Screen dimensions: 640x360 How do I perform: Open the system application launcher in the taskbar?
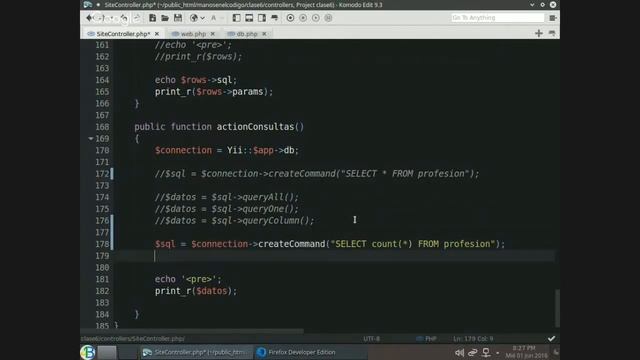(x=87, y=352)
